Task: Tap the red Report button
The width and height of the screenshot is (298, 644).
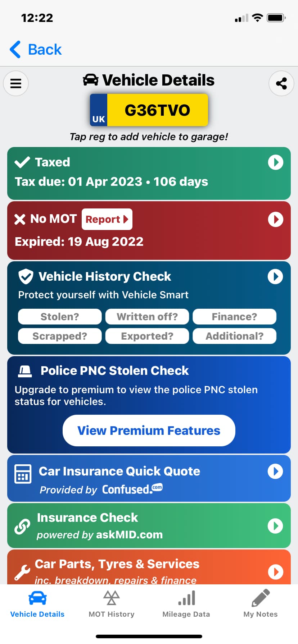Action: point(107,219)
